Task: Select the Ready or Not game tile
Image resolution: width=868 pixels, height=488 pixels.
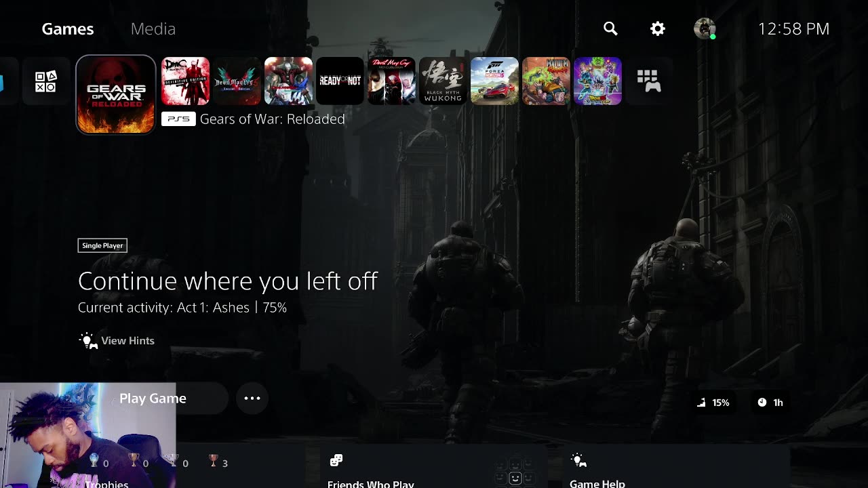Action: pyautogui.click(x=340, y=81)
